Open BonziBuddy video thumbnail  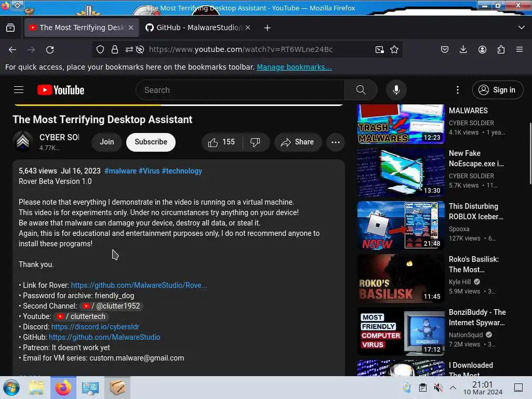coord(401,331)
